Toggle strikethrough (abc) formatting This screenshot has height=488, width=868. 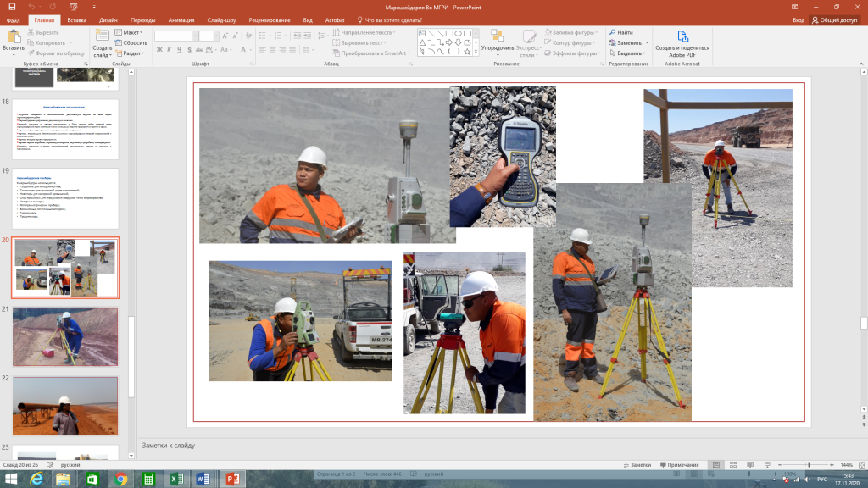point(199,50)
